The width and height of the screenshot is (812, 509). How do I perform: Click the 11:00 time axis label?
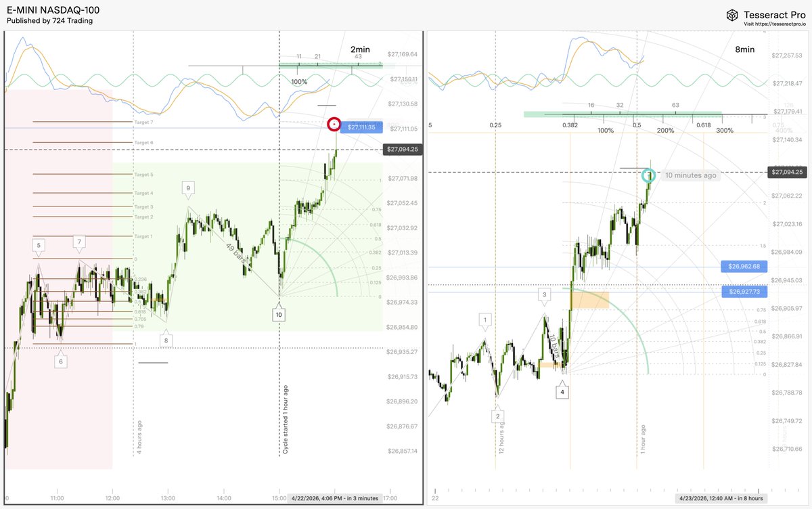57,497
